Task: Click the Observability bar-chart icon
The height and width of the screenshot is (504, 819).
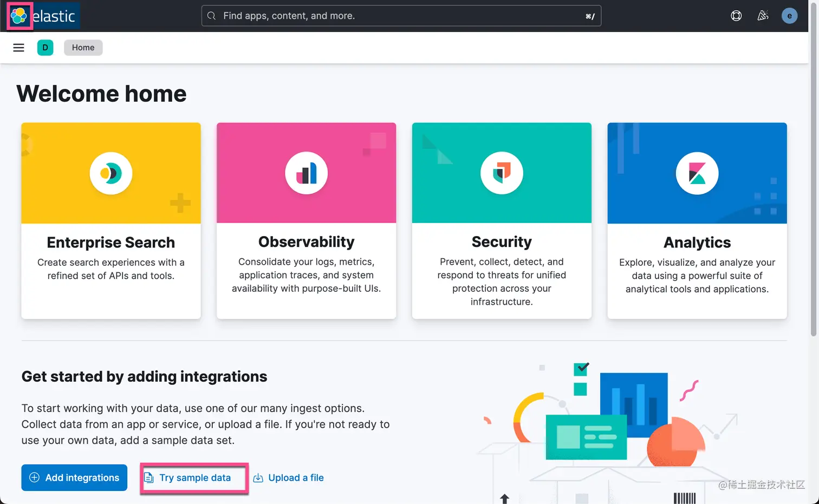Action: [307, 173]
